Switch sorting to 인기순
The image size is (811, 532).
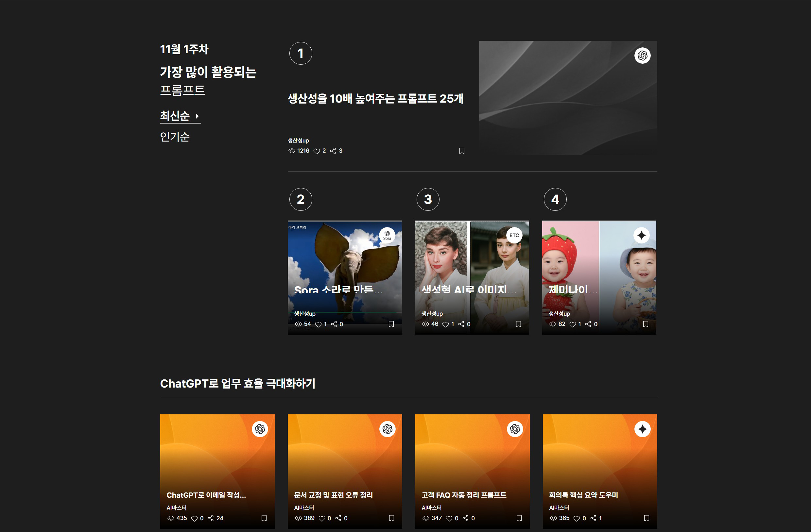[x=175, y=137]
